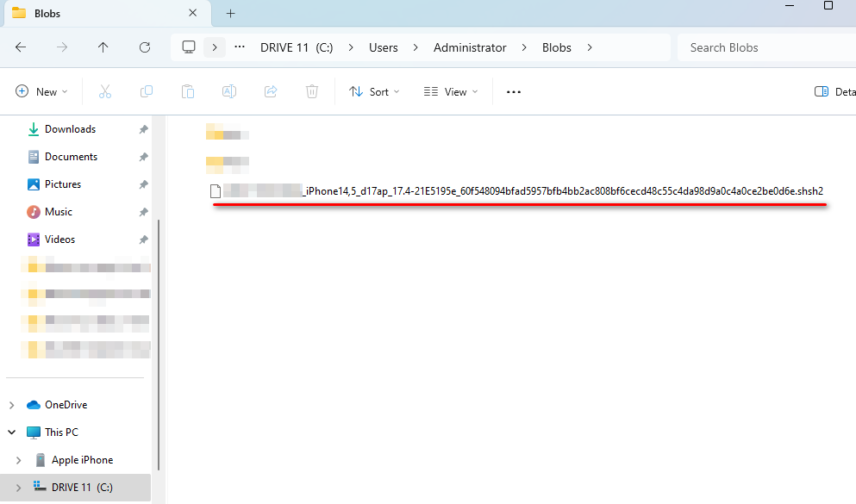Click the monitor icon in address bar
This screenshot has height=504, width=856.
pos(189,47)
